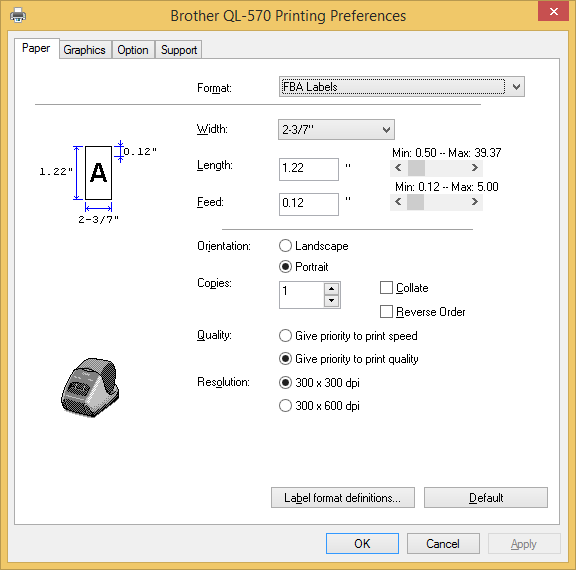
Task: Click the 2-3/7" width dimension in preview
Action: click(98, 219)
